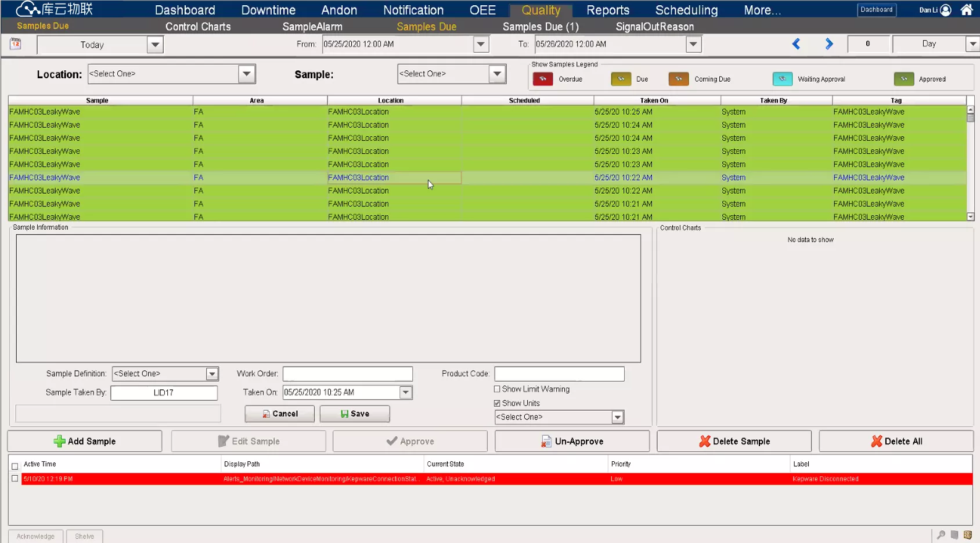The image size is (980, 543).
Task: Click the notes icon in the alarm footer
Action: [x=954, y=535]
